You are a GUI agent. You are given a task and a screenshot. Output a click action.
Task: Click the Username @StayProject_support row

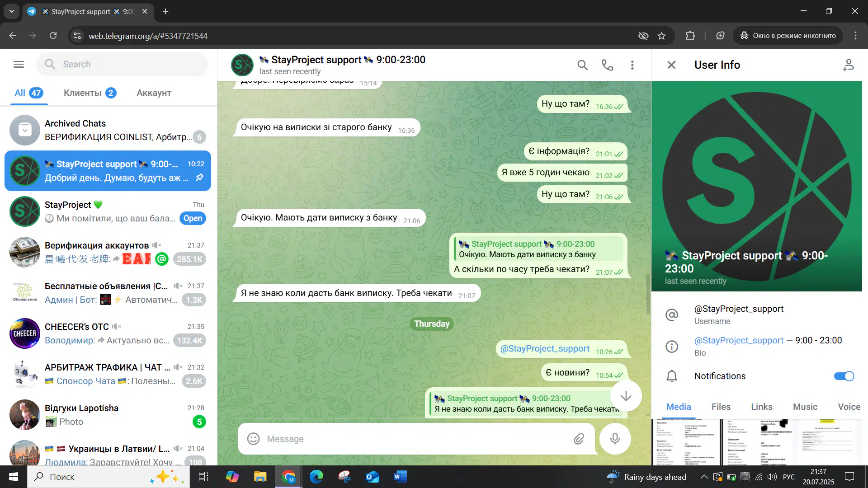coord(756,314)
